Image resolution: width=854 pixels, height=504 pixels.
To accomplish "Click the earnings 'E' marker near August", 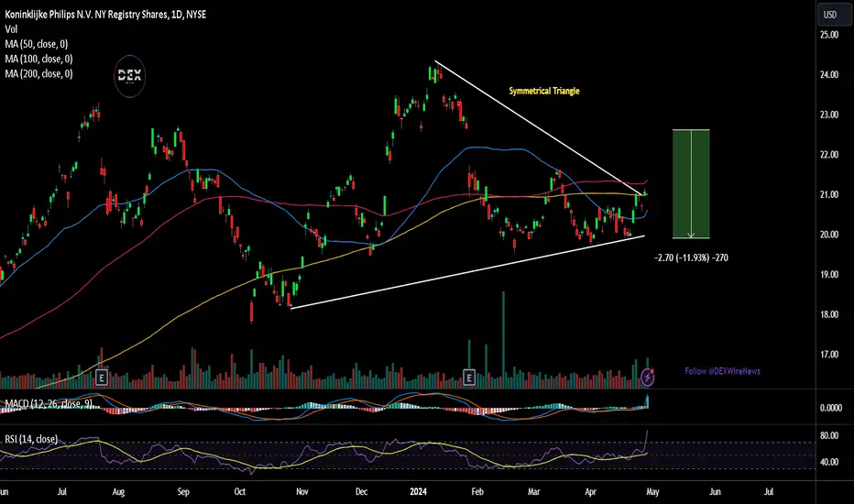I will [x=102, y=377].
